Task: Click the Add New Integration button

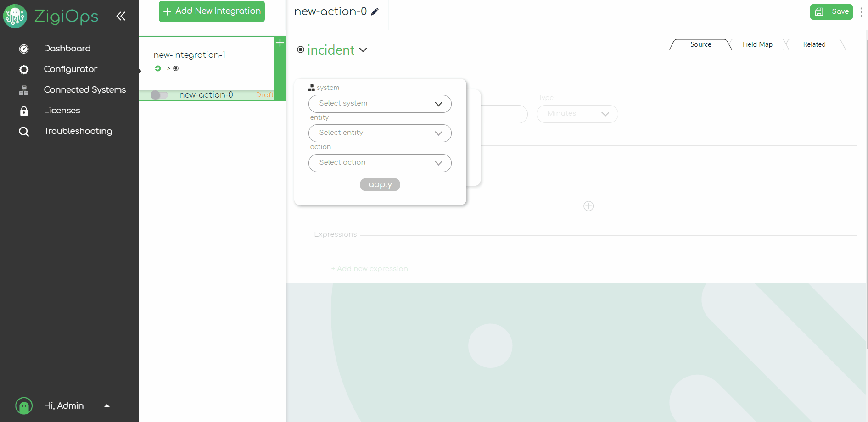Action: (212, 11)
